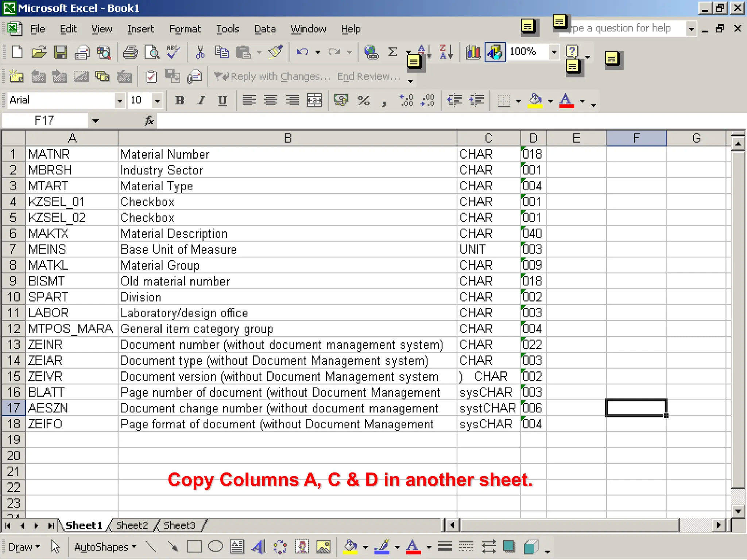Click the New blank workbook icon
This screenshot has width=747, height=560.
tap(17, 52)
